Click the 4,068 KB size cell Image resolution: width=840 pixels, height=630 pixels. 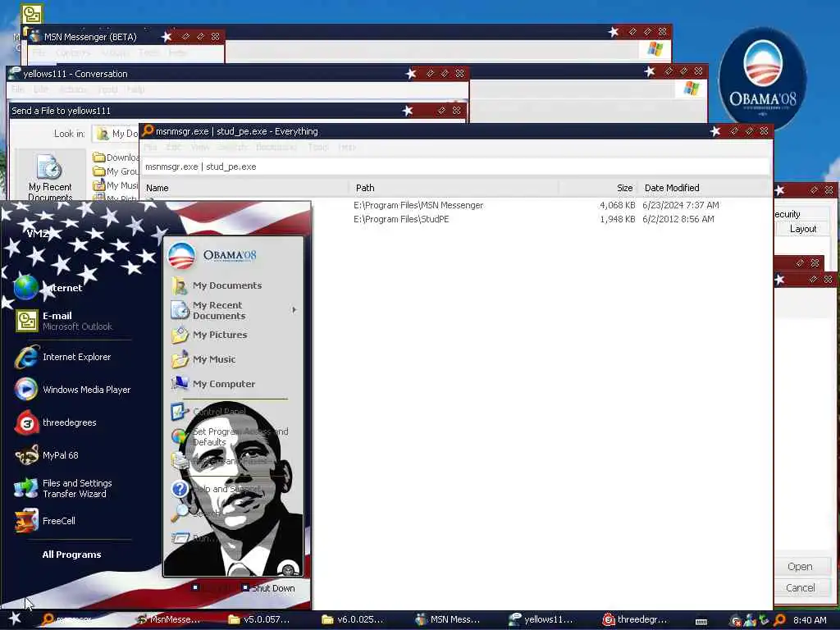click(x=617, y=205)
